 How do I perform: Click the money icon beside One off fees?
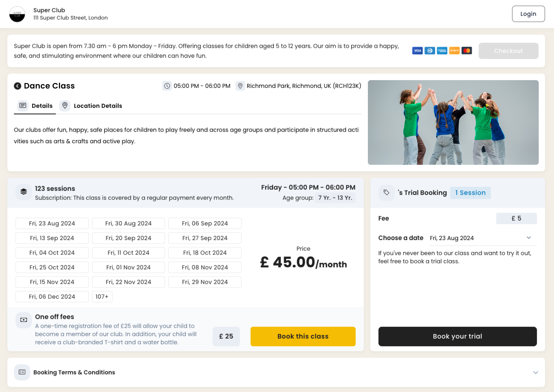(x=24, y=320)
